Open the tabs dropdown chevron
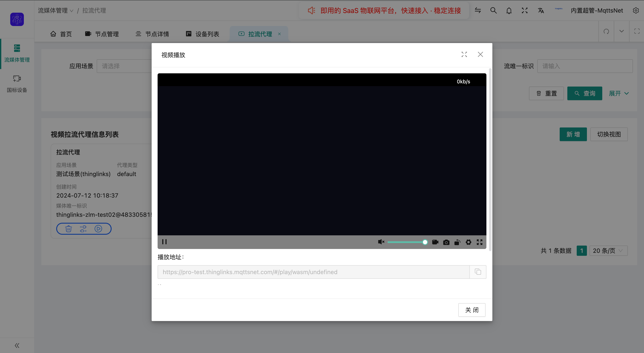 click(621, 31)
